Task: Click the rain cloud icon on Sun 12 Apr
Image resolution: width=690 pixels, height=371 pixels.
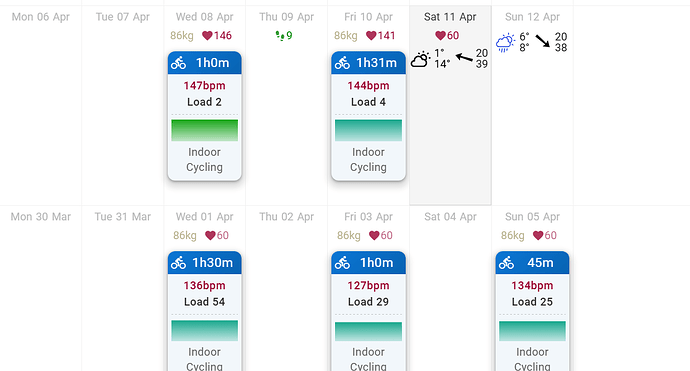Action: click(505, 42)
